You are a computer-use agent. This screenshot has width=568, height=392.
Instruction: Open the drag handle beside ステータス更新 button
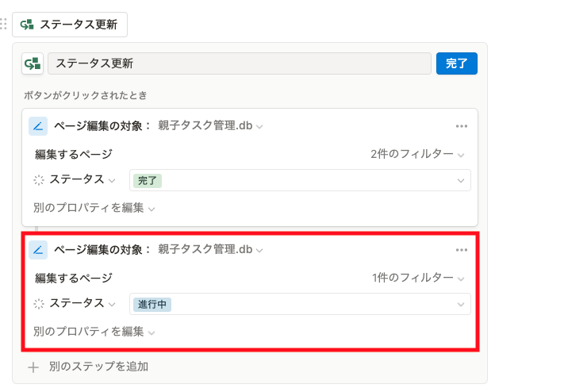tap(3, 24)
